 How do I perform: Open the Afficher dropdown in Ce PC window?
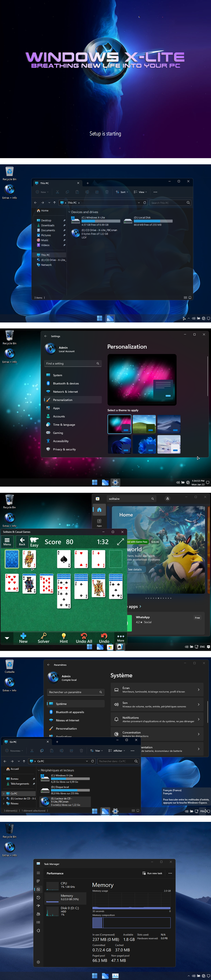pos(117,751)
